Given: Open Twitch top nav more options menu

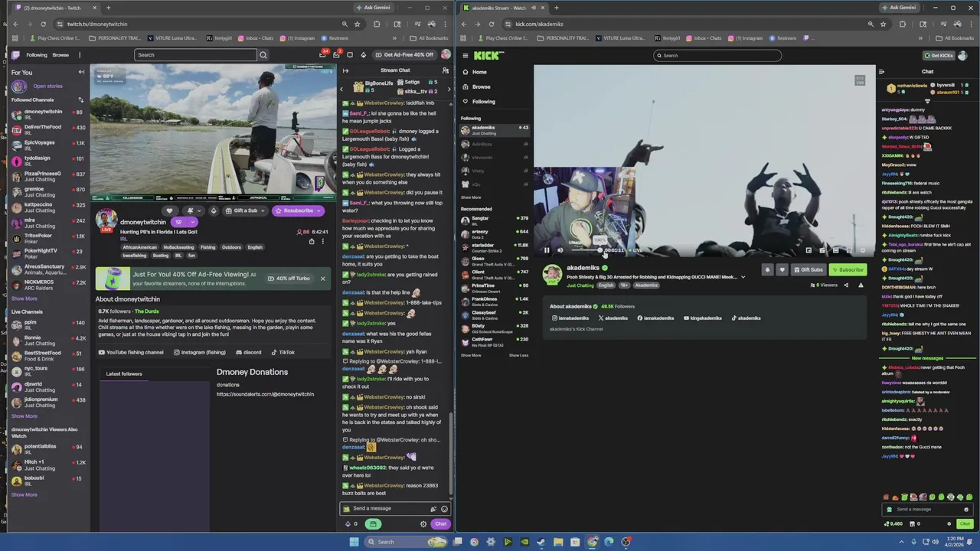Looking at the screenshot, I should pos(80,55).
